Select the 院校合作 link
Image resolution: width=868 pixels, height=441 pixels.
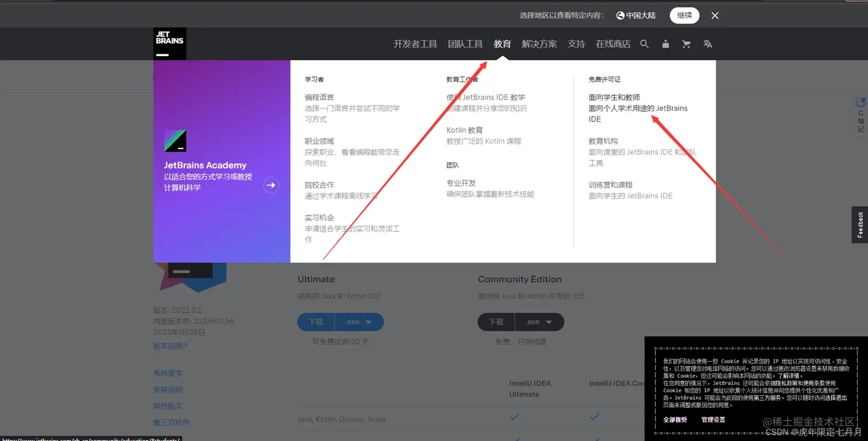[x=319, y=185]
